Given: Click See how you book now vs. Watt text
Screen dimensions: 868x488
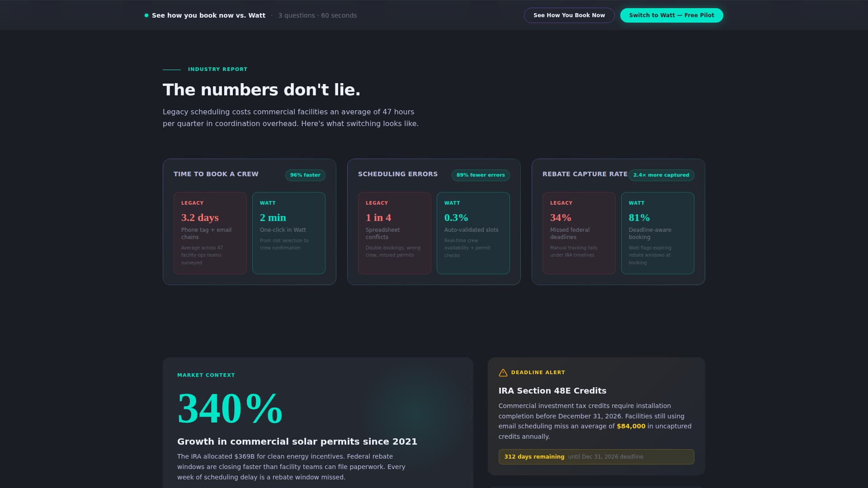Looking at the screenshot, I should [x=208, y=15].
